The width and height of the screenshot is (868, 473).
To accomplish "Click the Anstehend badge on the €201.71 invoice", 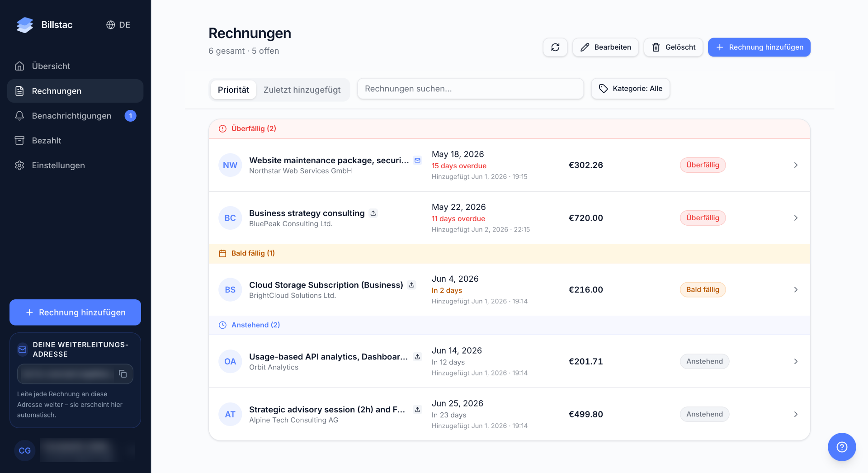I will point(704,361).
